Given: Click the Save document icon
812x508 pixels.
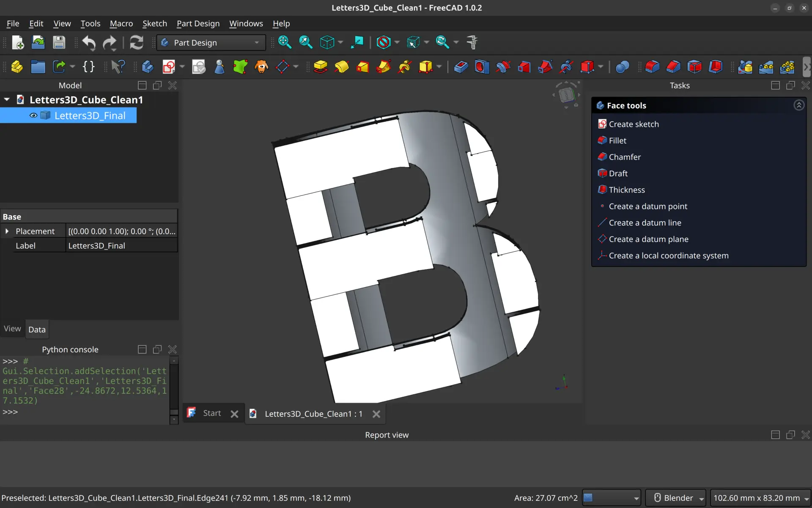Looking at the screenshot, I should [x=59, y=42].
